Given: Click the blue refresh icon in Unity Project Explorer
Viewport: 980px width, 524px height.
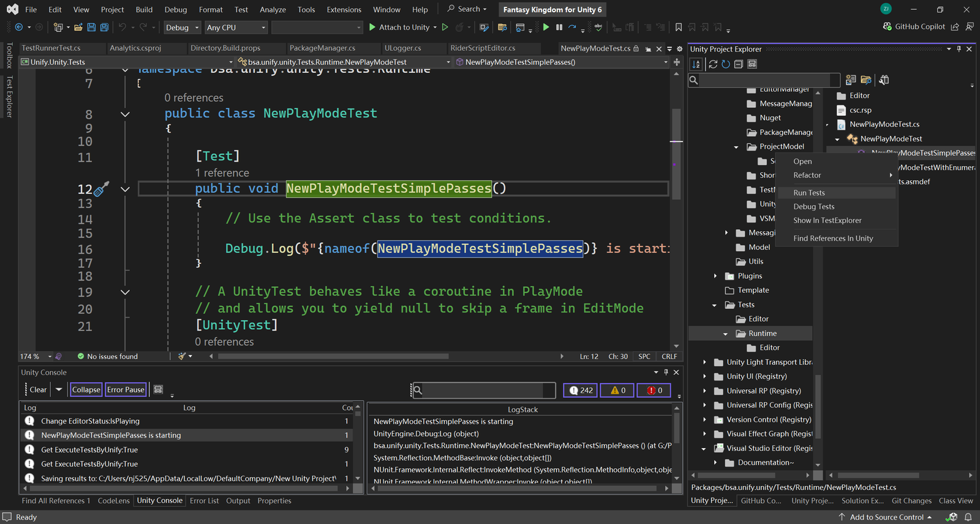Looking at the screenshot, I should pyautogui.click(x=726, y=64).
